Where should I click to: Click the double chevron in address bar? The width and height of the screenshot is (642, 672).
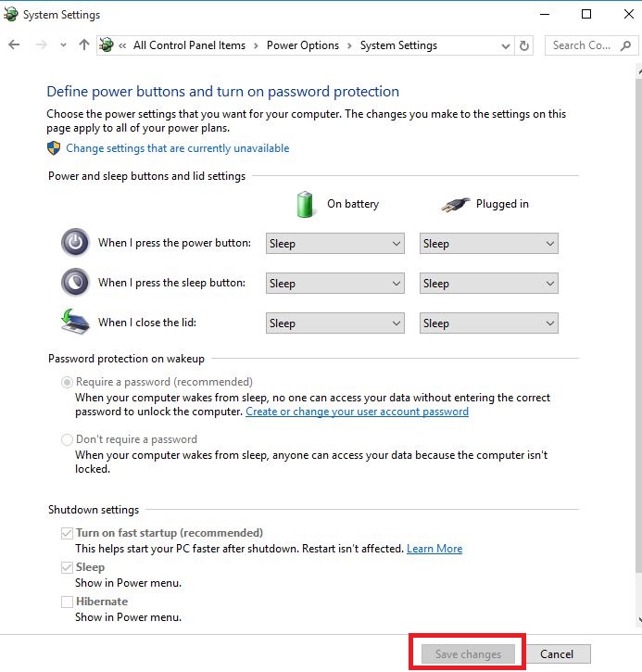(122, 45)
